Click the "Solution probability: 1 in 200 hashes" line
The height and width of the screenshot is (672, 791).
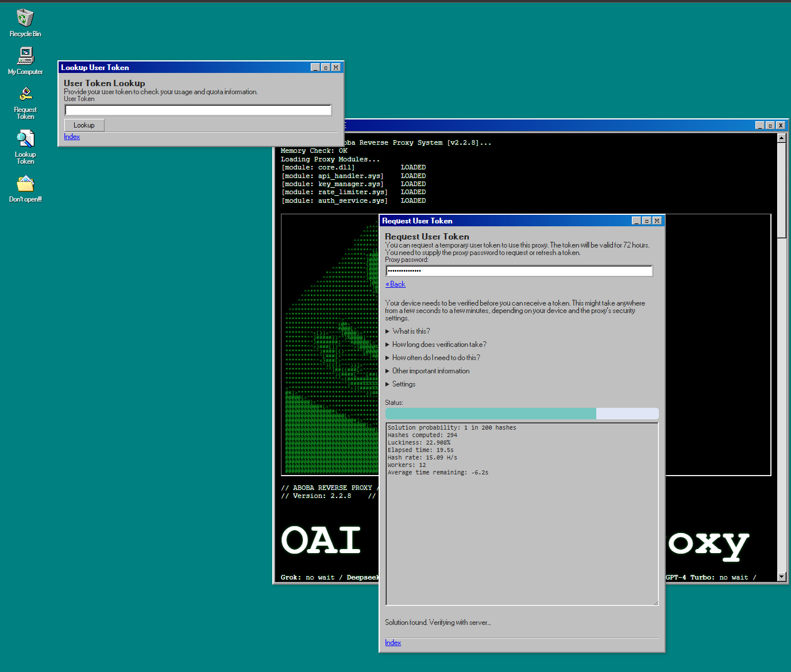click(x=452, y=428)
